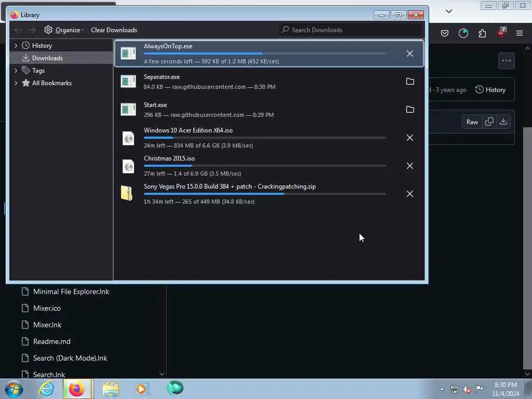Image resolution: width=532 pixels, height=399 pixels.
Task: Click Clear Downloads
Action: pos(114,30)
